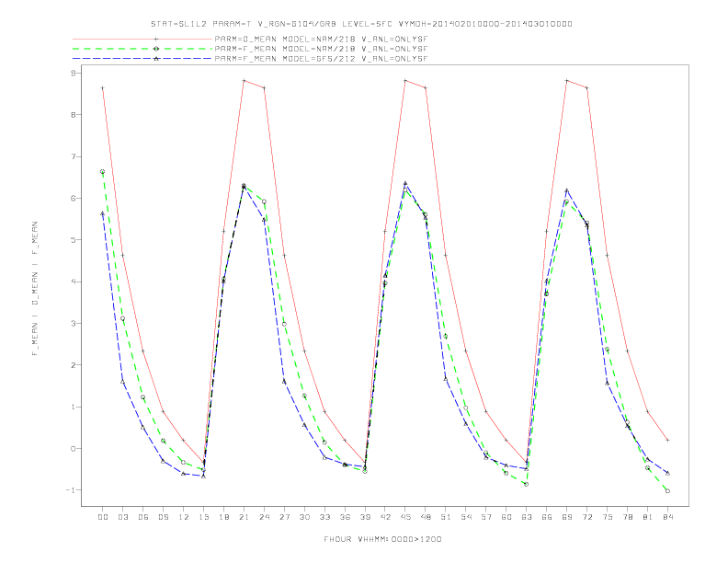Click x-axis tick label 00
728x563 pixels.
pos(103,517)
